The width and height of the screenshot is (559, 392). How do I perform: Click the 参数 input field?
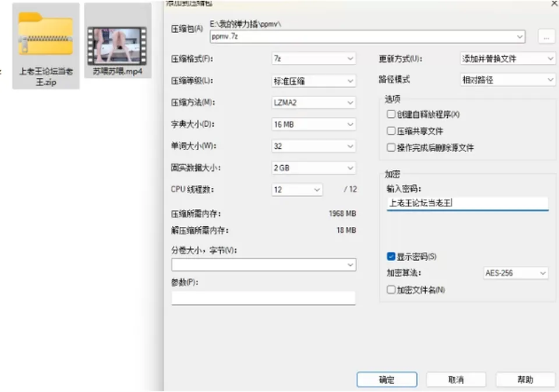263,298
